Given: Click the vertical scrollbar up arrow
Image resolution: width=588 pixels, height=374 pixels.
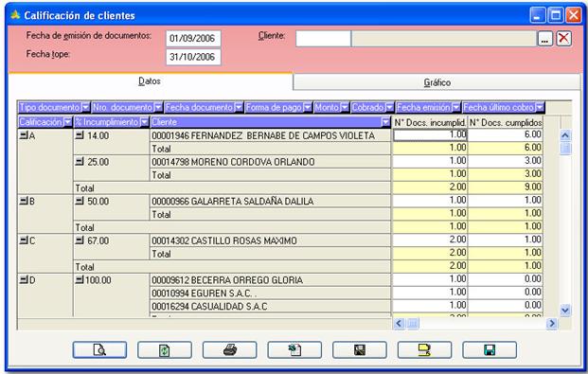Looking at the screenshot, I should (x=565, y=135).
